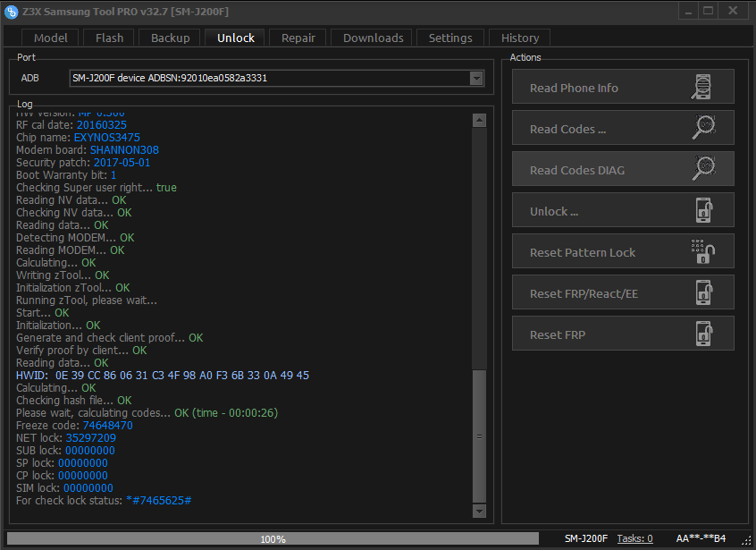Image resolution: width=756 pixels, height=550 pixels.
Task: Click the SIM lock value 00000000
Action: pyautogui.click(x=88, y=488)
